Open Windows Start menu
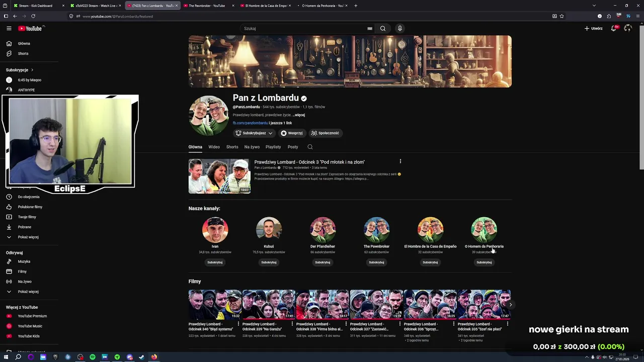The height and width of the screenshot is (362, 644). click(6, 357)
